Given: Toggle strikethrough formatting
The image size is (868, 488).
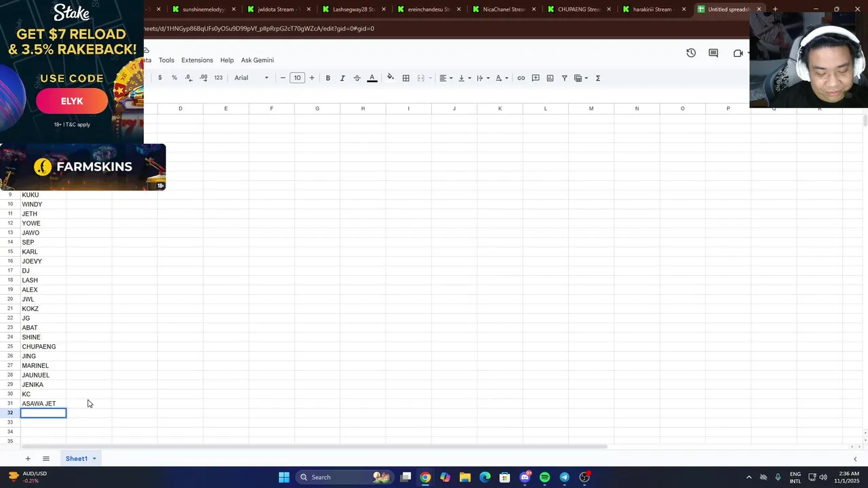Looking at the screenshot, I should 357,78.
